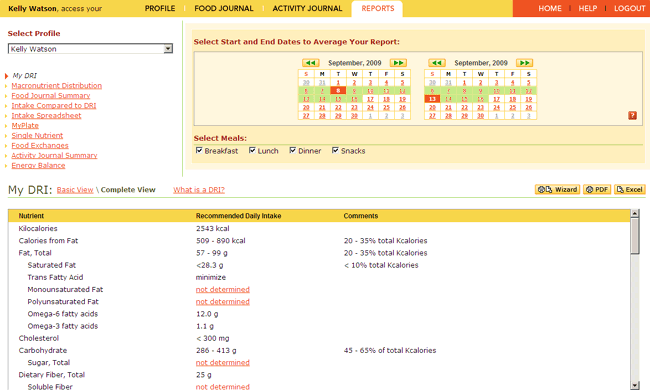Open Intake Spreadsheet report
Screen dimensions: 650x390
pyautogui.click(x=46, y=115)
